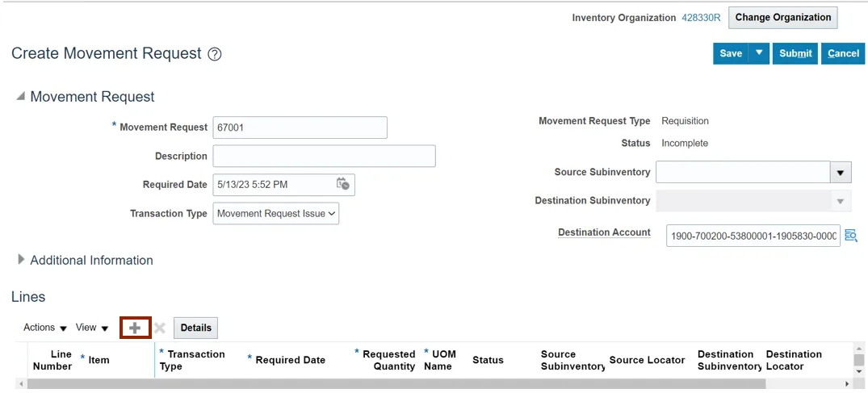Open the View menu
Viewport: 868px width, 393px height.
tap(91, 328)
